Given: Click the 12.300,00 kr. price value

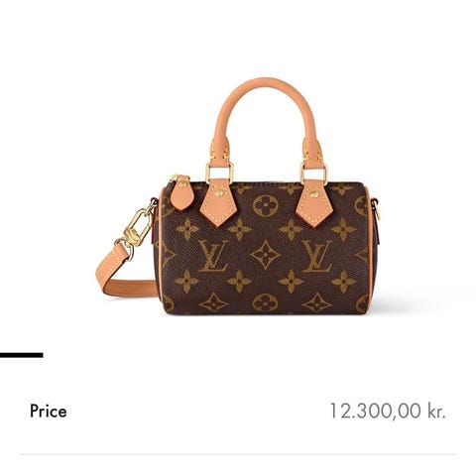Looking at the screenshot, I should click(x=388, y=412).
